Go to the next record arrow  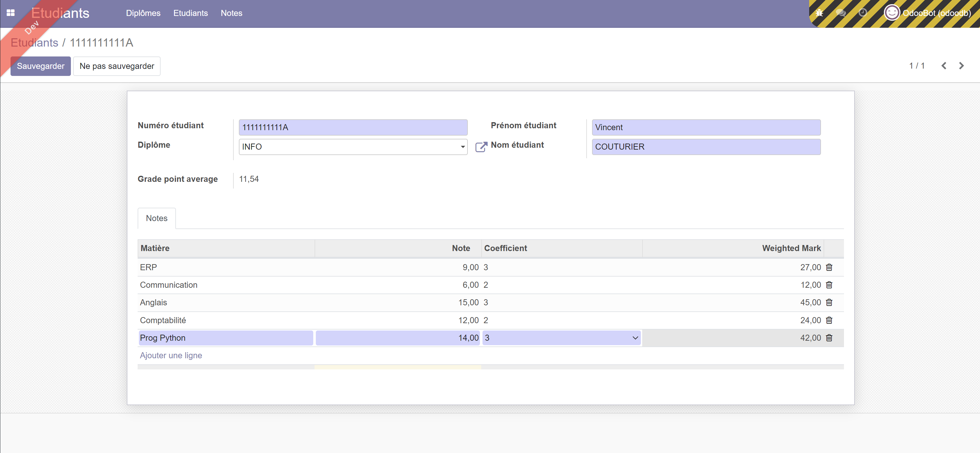[961, 66]
